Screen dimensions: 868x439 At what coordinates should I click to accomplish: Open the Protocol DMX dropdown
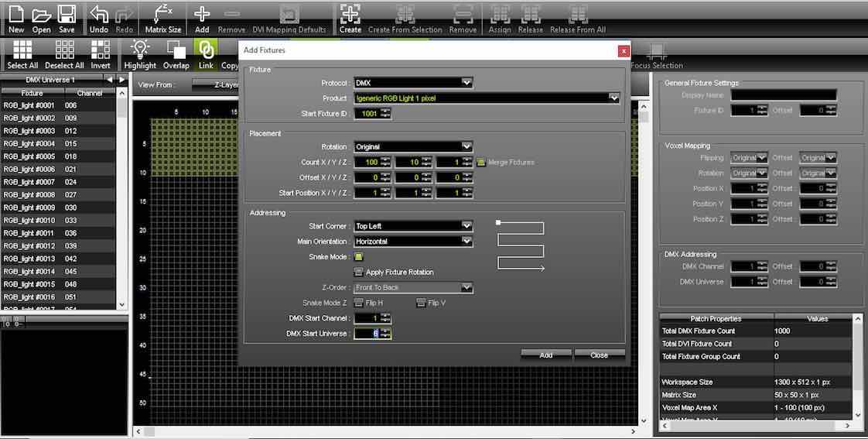coord(413,83)
